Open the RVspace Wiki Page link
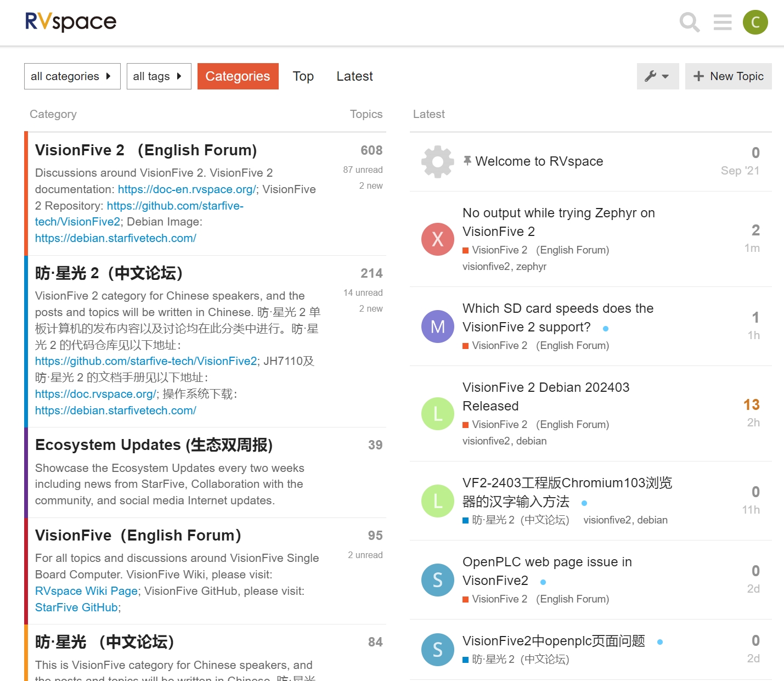Image resolution: width=784 pixels, height=681 pixels. 86,591
